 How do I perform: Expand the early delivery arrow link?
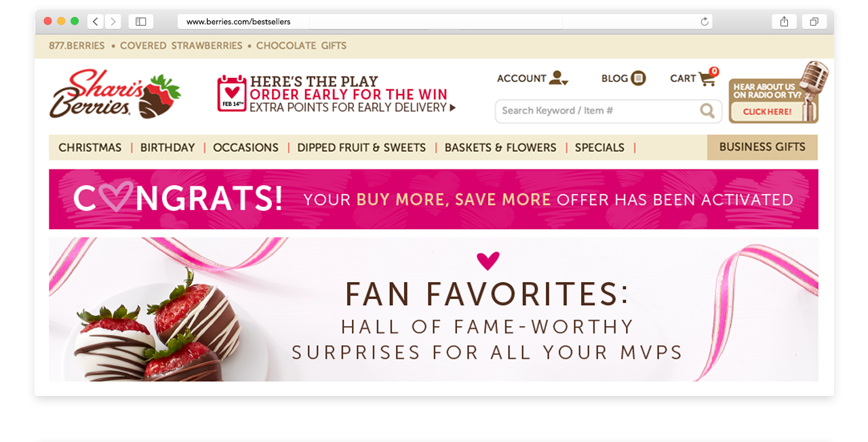coord(452,107)
